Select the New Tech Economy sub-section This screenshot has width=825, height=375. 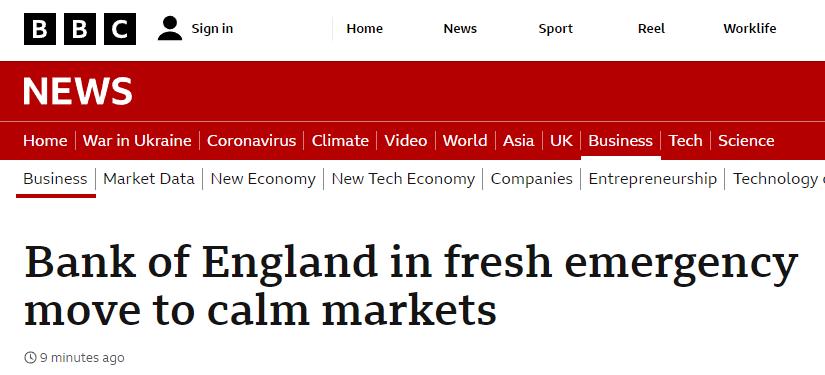coord(403,179)
